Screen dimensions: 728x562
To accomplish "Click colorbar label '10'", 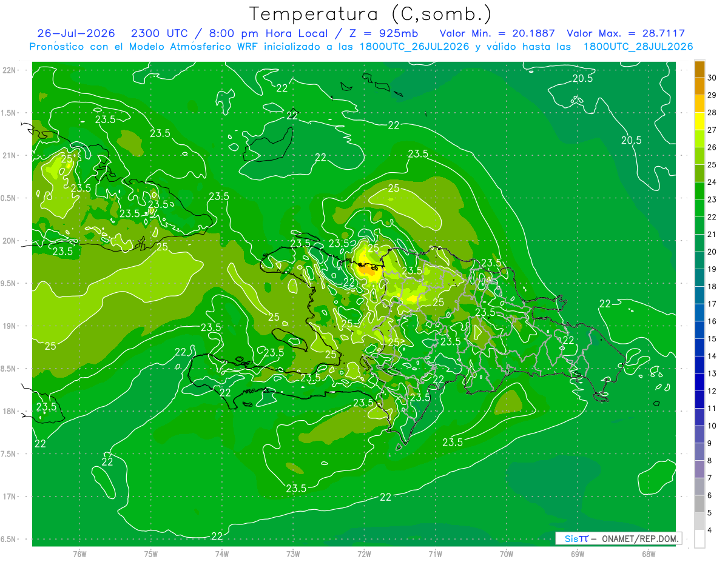I will 712,426.
